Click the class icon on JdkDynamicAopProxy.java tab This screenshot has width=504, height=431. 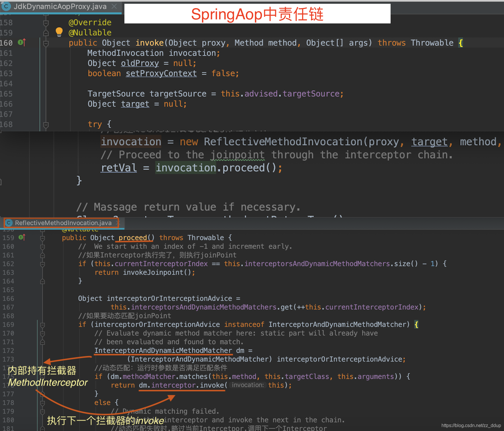click(x=6, y=6)
